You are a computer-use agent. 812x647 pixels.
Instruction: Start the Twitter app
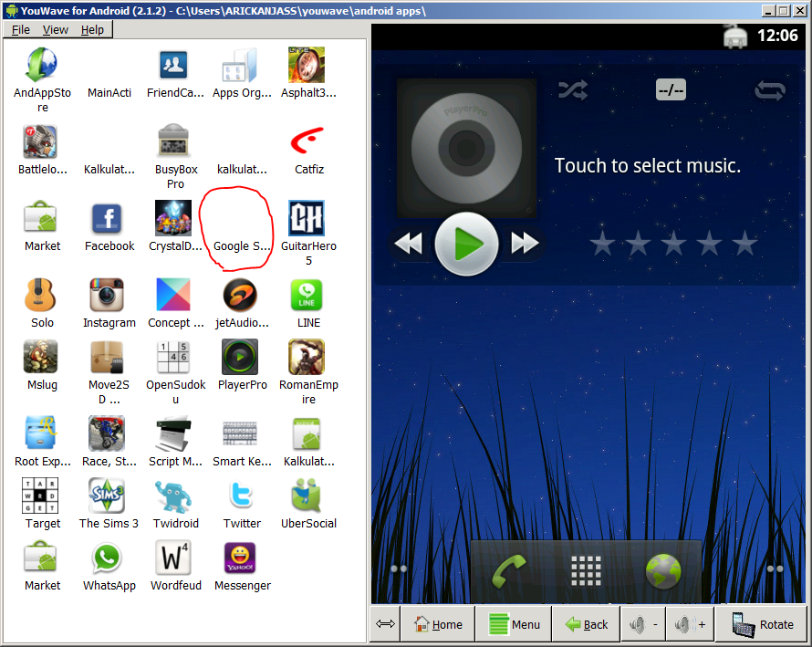241,496
